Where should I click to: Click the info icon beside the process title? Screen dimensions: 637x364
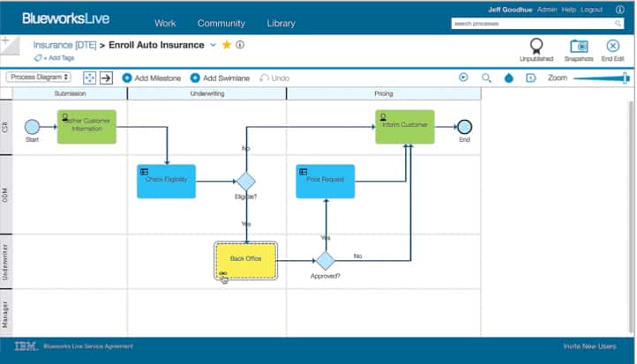pos(240,45)
